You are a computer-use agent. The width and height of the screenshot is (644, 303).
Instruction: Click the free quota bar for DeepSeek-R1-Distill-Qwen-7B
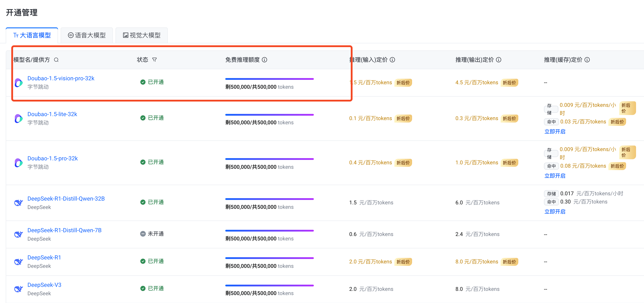[x=270, y=231]
